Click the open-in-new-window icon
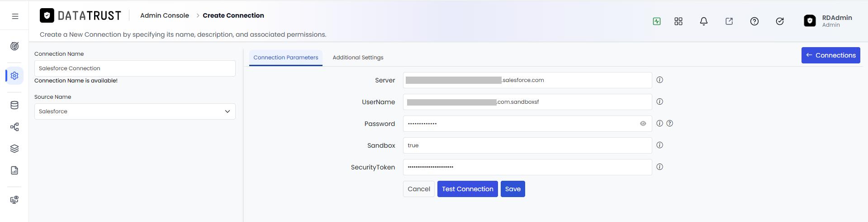868x222 pixels. coord(729,21)
